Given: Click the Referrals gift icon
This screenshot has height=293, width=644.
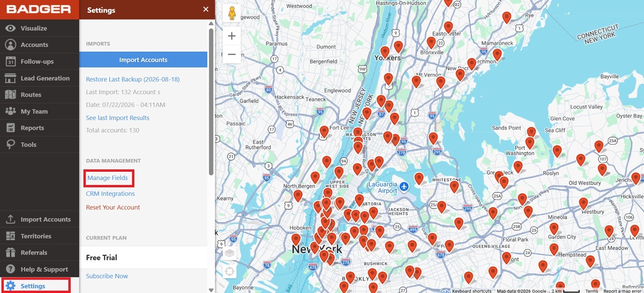Looking at the screenshot, I should [x=10, y=252].
